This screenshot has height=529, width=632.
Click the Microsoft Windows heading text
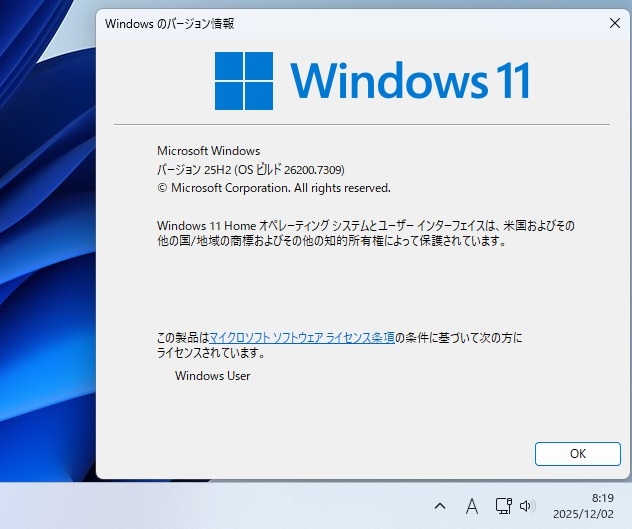point(208,151)
